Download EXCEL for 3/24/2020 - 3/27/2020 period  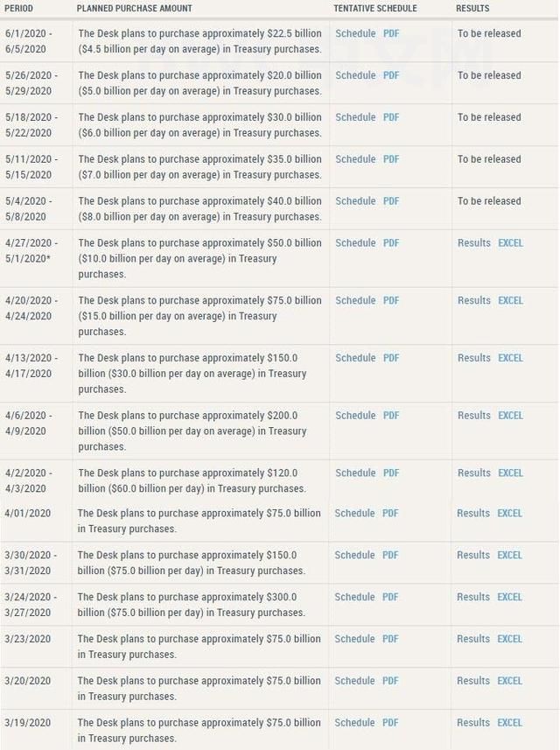pos(509,597)
